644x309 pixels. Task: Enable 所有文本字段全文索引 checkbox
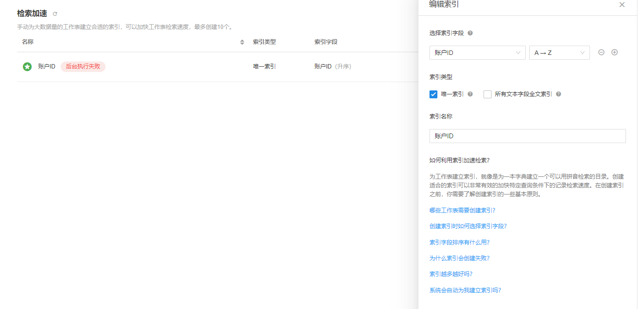487,94
